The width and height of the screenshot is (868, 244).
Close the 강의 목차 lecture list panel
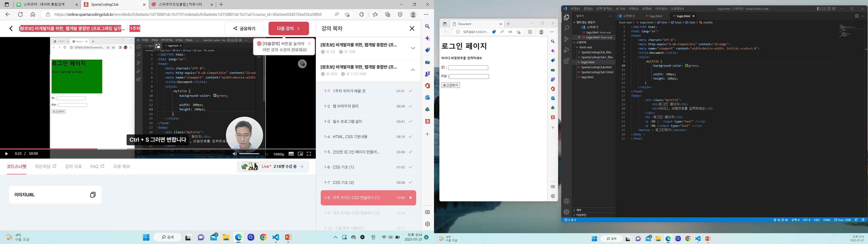pyautogui.click(x=412, y=28)
